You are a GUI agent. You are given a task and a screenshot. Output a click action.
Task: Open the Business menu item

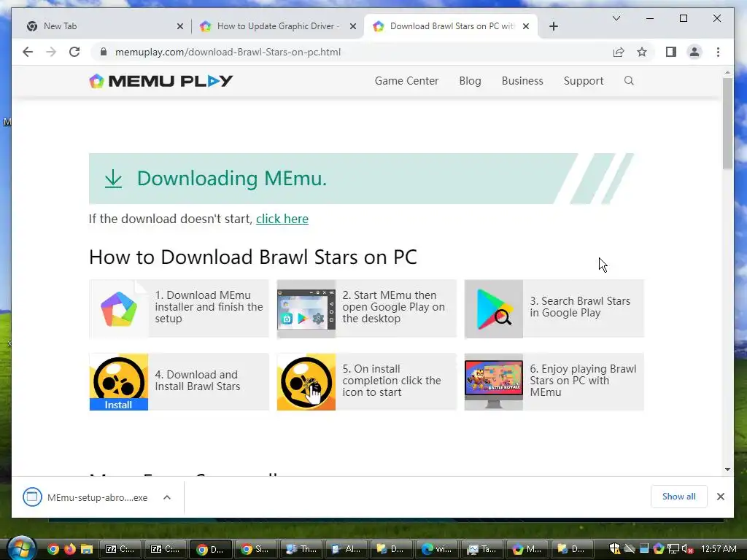click(522, 81)
